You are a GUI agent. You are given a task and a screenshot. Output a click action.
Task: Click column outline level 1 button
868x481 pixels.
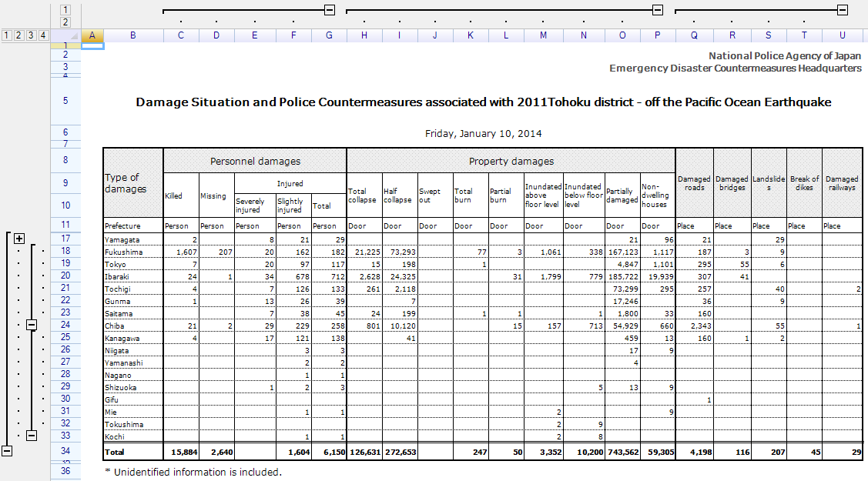click(65, 9)
